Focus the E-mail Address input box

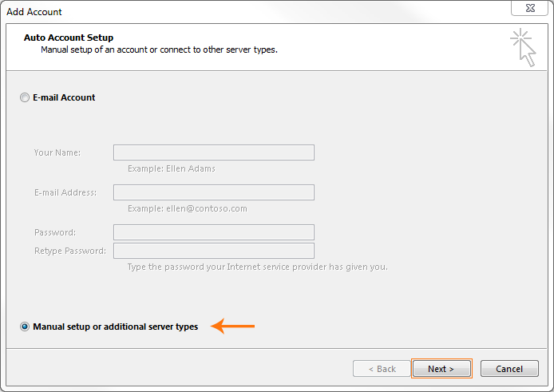213,192
